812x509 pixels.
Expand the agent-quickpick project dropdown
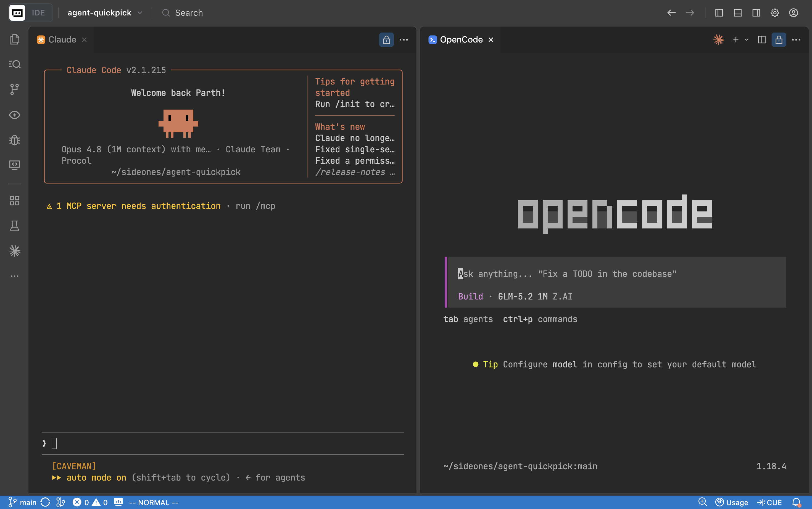[105, 13]
